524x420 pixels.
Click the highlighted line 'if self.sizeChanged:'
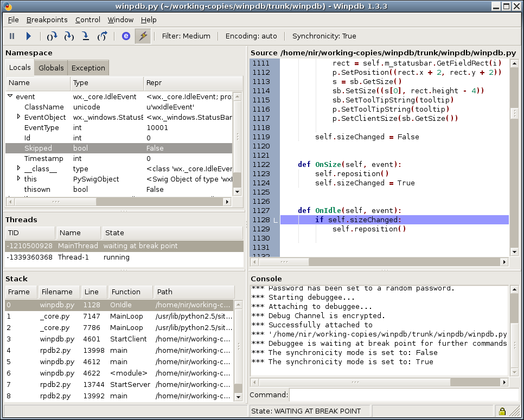point(394,219)
